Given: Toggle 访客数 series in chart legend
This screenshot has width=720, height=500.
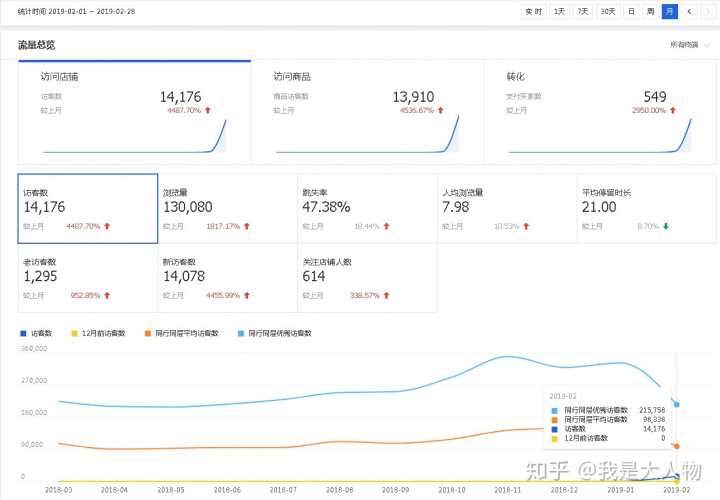Looking at the screenshot, I should click(36, 333).
